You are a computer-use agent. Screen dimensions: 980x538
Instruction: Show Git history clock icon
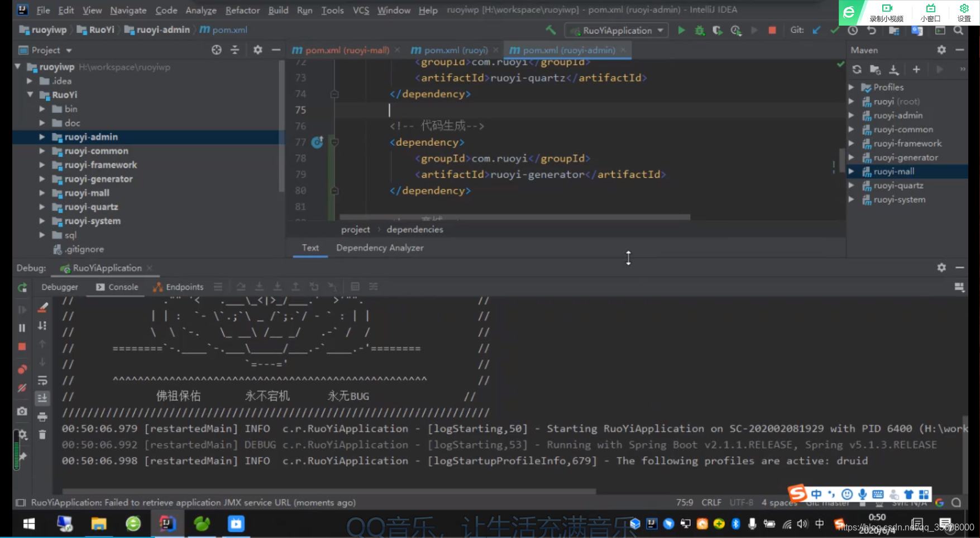(853, 30)
